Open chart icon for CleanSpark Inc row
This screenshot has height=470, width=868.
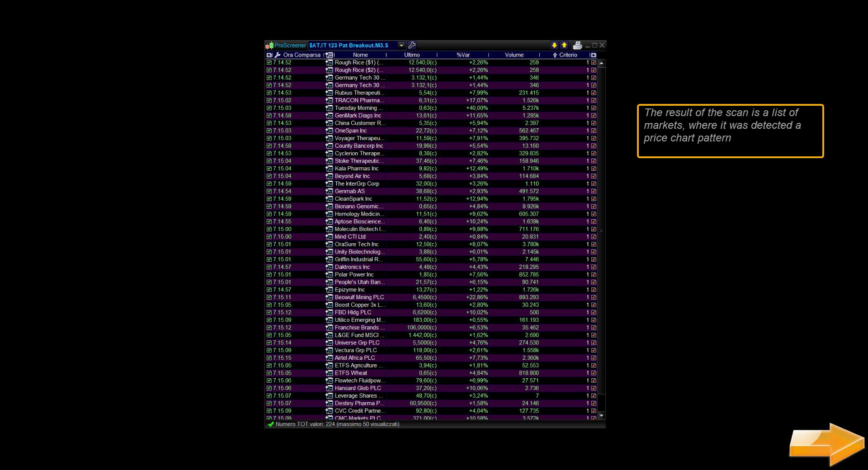point(329,199)
